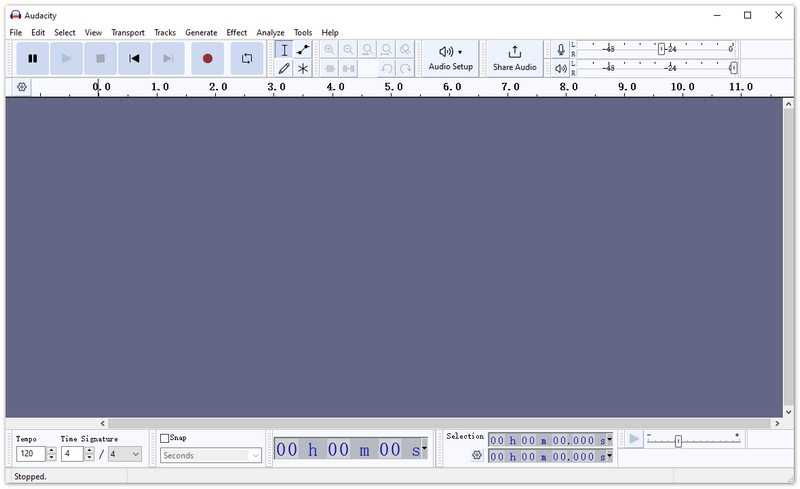Click the Zoom In magnifier

pos(329,49)
